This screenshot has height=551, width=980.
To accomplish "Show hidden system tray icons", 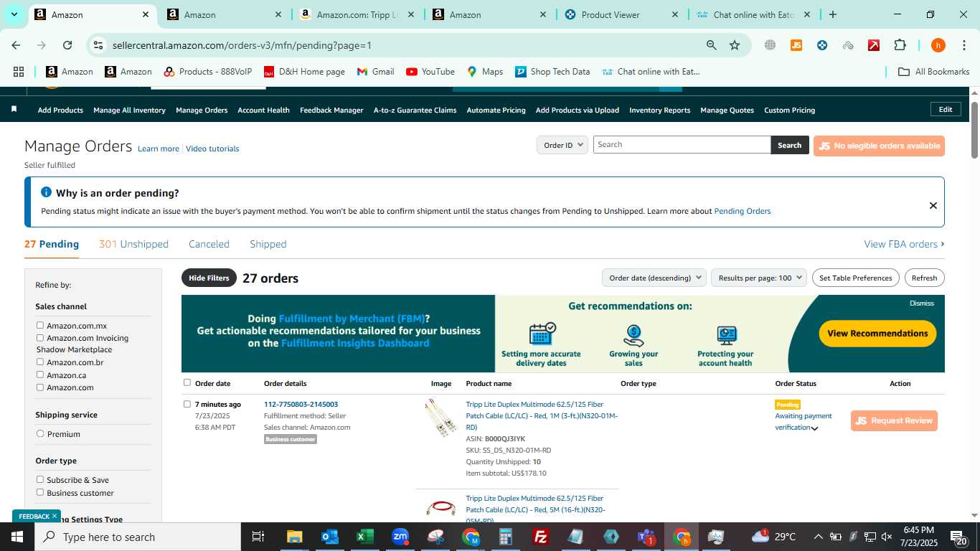I will [x=818, y=537].
